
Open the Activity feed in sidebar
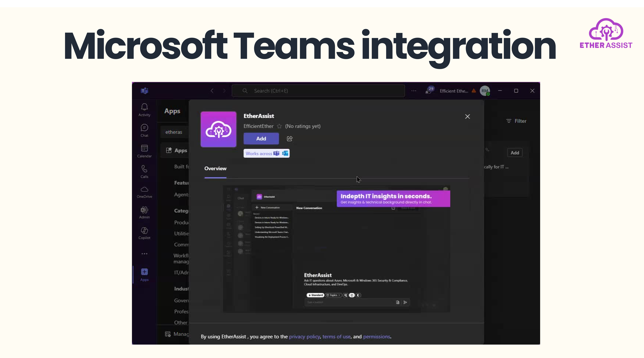coord(144,110)
